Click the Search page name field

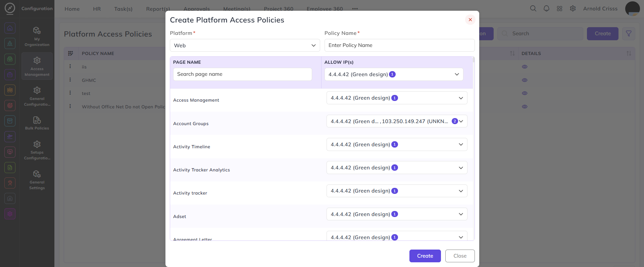pyautogui.click(x=242, y=74)
